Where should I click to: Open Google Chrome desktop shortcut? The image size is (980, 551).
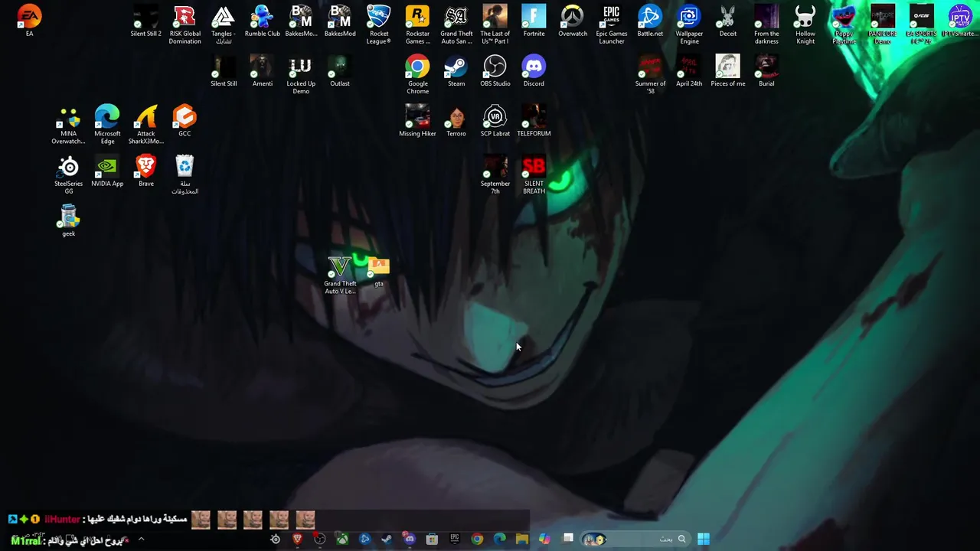pyautogui.click(x=417, y=74)
